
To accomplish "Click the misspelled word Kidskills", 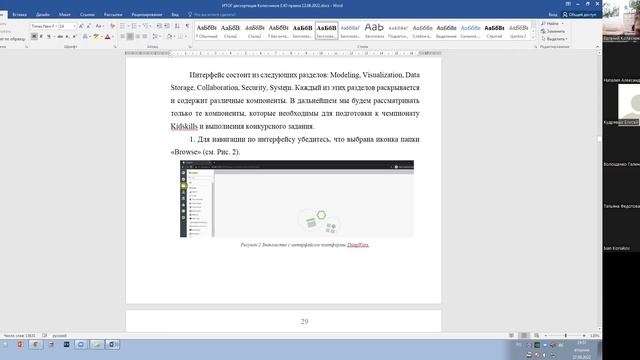I will (184, 126).
